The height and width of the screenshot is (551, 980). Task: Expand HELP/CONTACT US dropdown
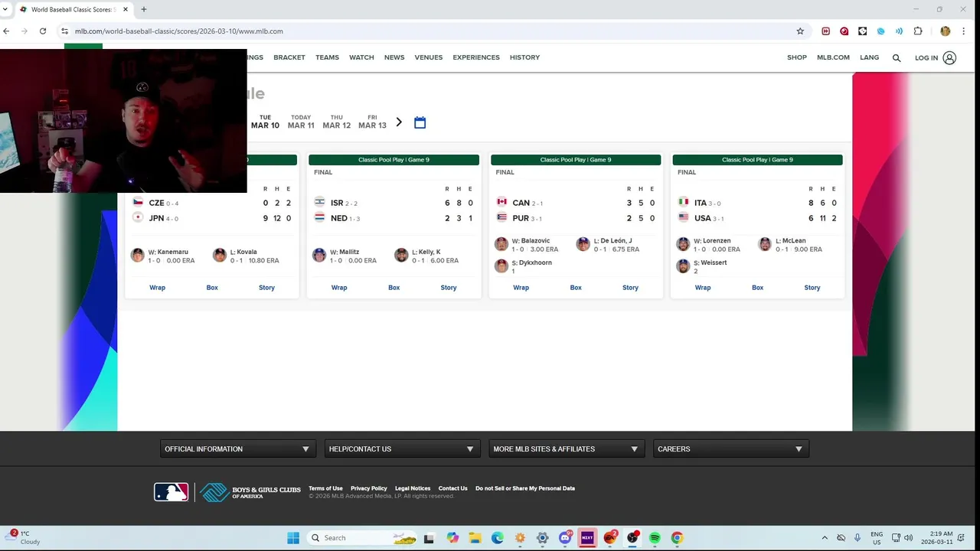(402, 449)
